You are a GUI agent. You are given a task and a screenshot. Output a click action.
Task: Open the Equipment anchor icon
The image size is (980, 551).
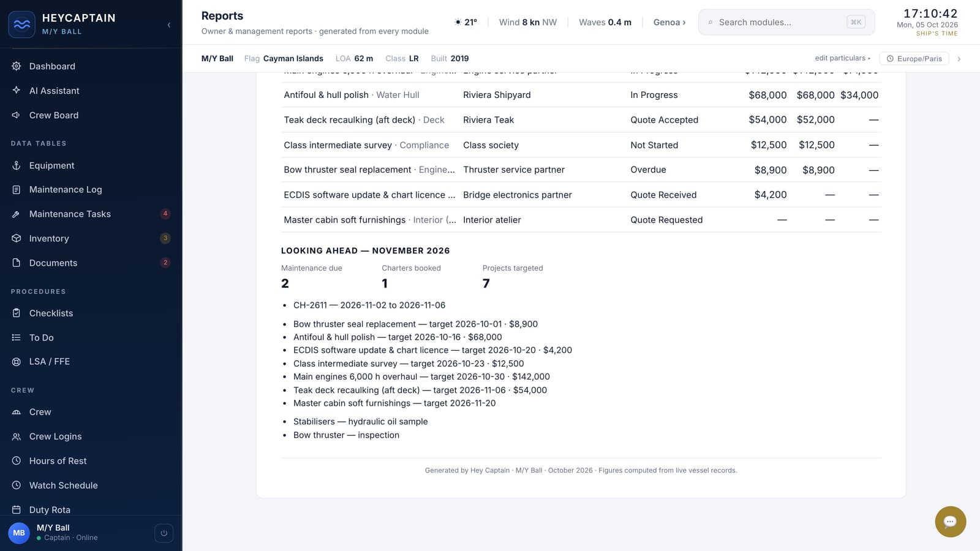(17, 165)
